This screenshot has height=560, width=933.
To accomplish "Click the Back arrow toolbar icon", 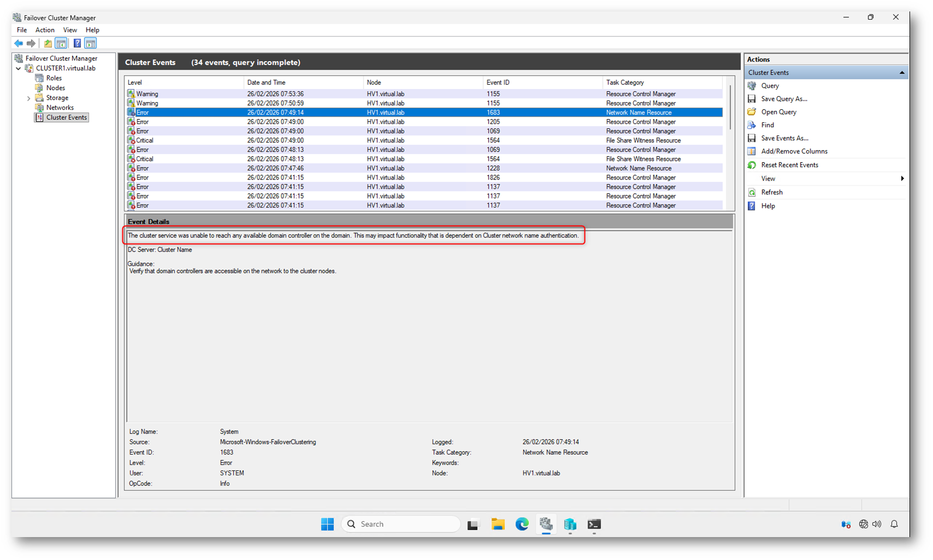I will click(x=19, y=43).
